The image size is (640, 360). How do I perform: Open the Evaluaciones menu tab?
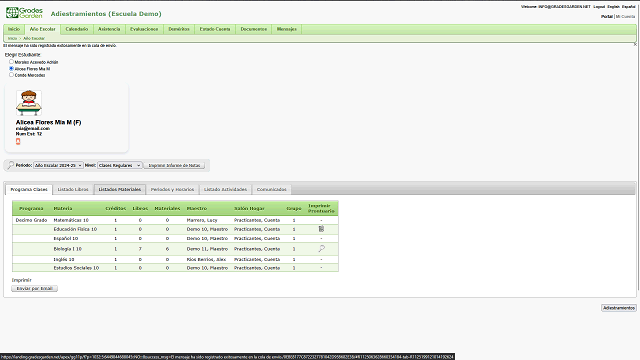point(144,29)
